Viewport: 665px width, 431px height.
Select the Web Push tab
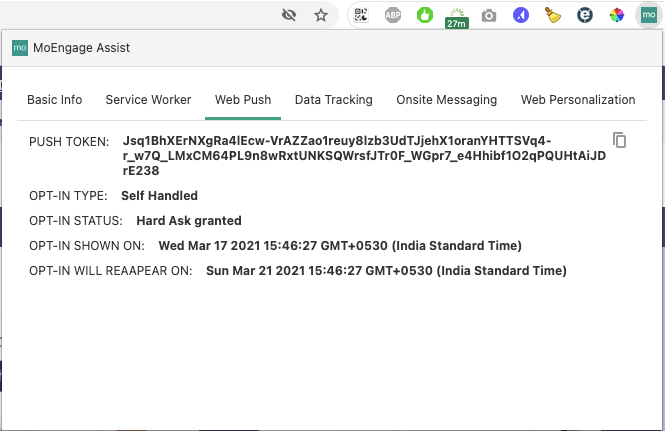tap(243, 100)
